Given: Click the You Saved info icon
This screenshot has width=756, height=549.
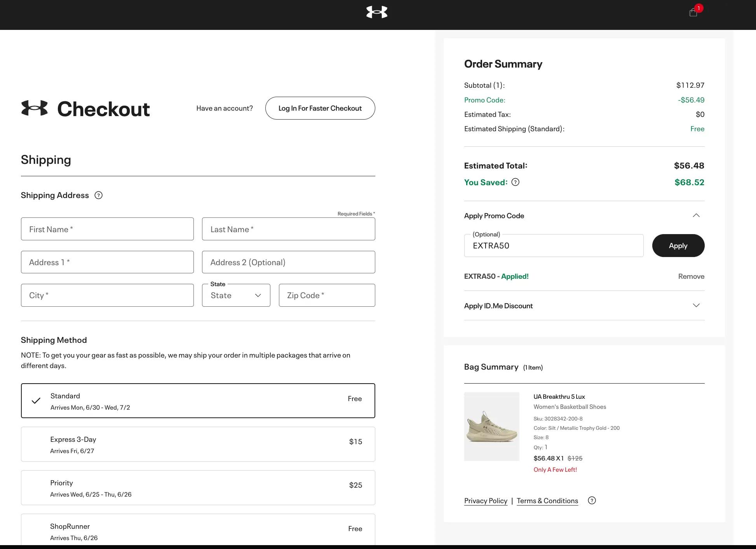Looking at the screenshot, I should pyautogui.click(x=516, y=182).
